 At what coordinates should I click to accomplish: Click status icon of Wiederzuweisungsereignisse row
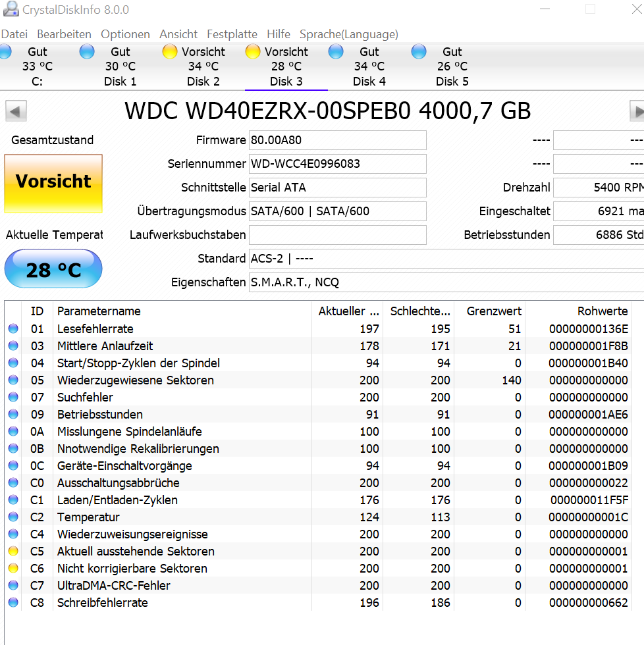(13, 534)
